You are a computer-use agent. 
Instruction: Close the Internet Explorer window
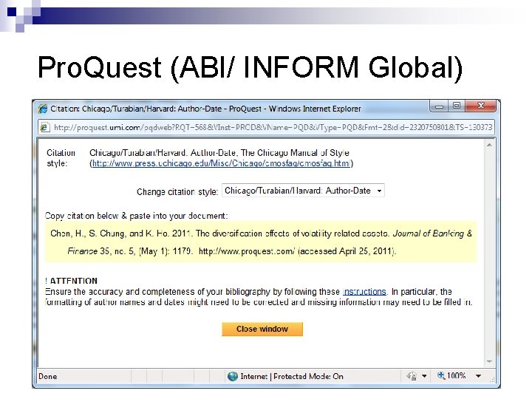[x=481, y=106]
